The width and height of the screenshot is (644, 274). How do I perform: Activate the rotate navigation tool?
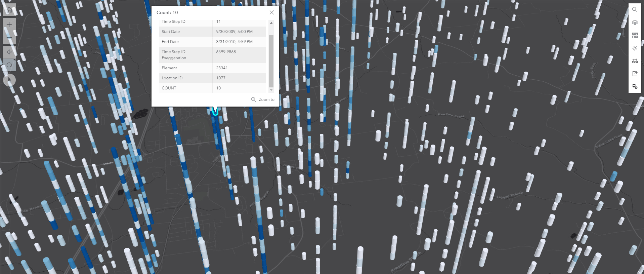pyautogui.click(x=9, y=65)
